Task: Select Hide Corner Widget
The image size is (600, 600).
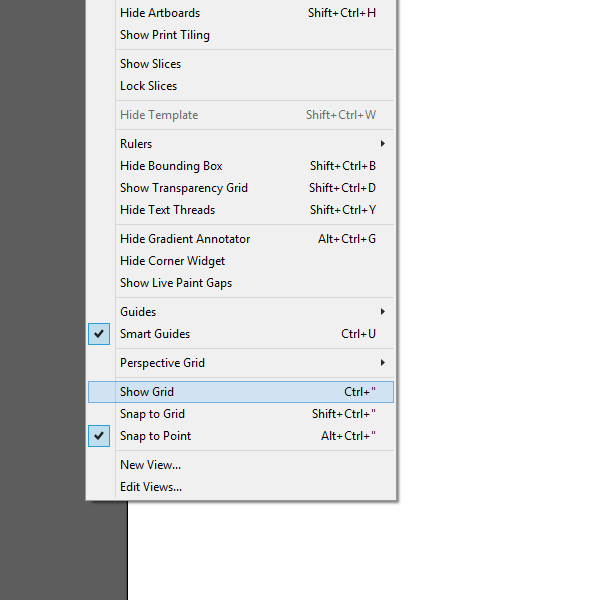Action: [241, 261]
